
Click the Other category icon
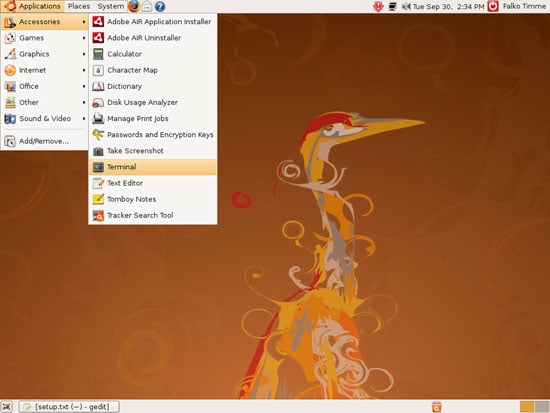click(10, 102)
